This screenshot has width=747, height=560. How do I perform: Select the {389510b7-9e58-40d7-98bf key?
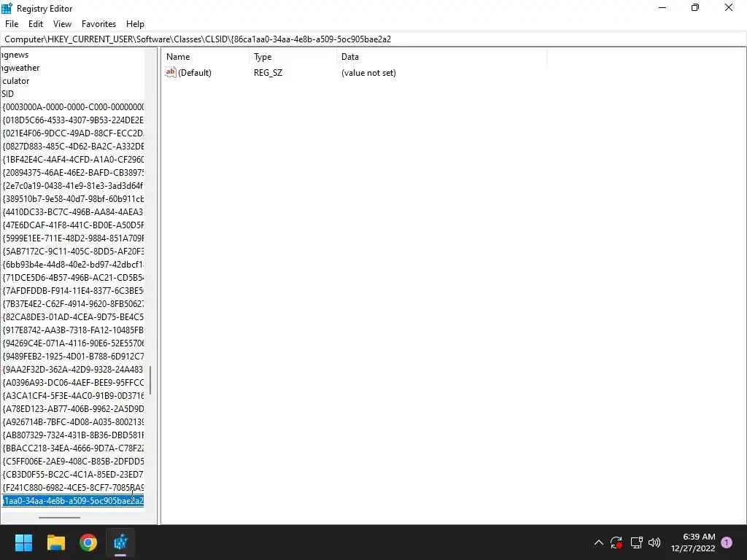point(73,198)
